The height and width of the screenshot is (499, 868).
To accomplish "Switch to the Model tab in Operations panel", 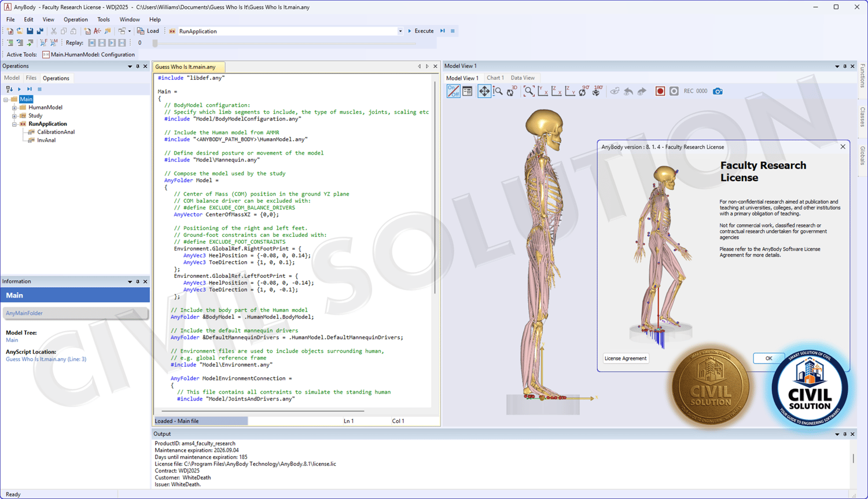I will [12, 78].
